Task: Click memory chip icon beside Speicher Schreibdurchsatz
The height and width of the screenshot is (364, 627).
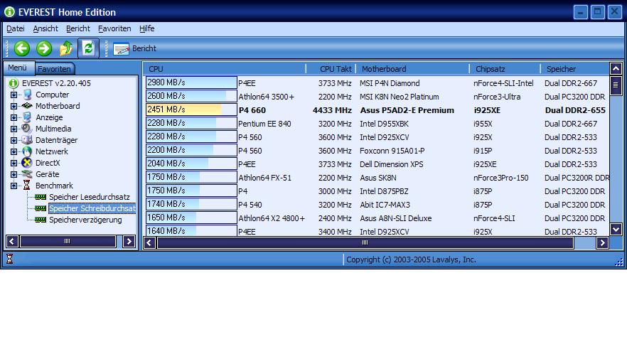Action: (x=41, y=208)
